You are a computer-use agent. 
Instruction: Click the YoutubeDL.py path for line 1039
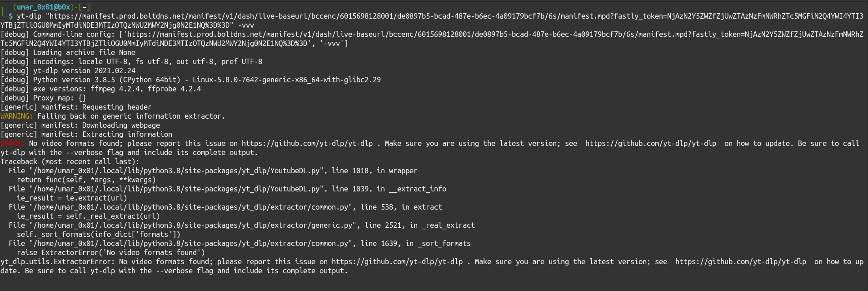pos(177,189)
